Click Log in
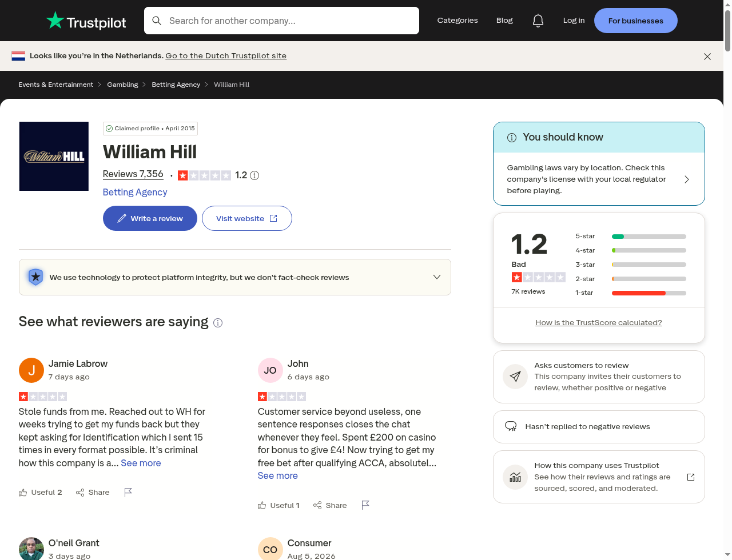 pos(574,21)
